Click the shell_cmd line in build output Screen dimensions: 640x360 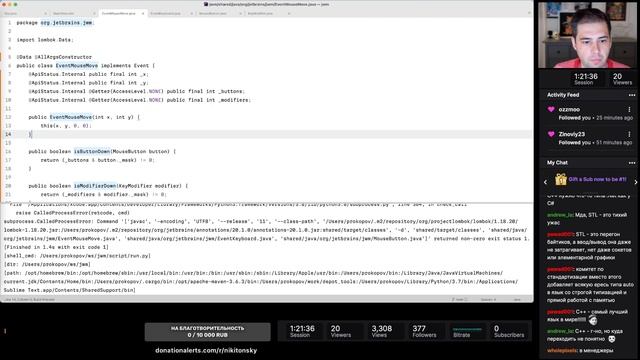(77, 256)
